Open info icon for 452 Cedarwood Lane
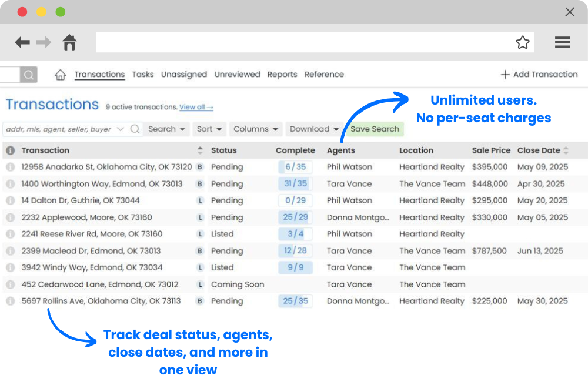This screenshot has height=392, width=588. point(11,284)
